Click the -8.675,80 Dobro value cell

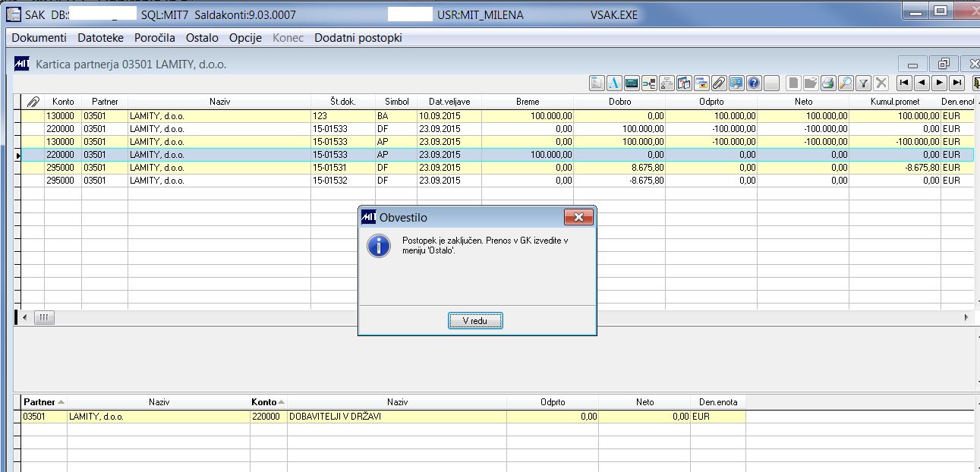[619, 181]
